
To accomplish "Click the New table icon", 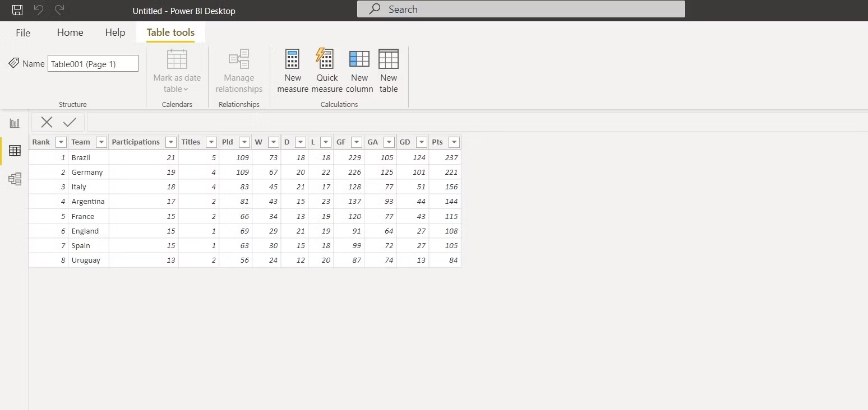I will point(389,59).
